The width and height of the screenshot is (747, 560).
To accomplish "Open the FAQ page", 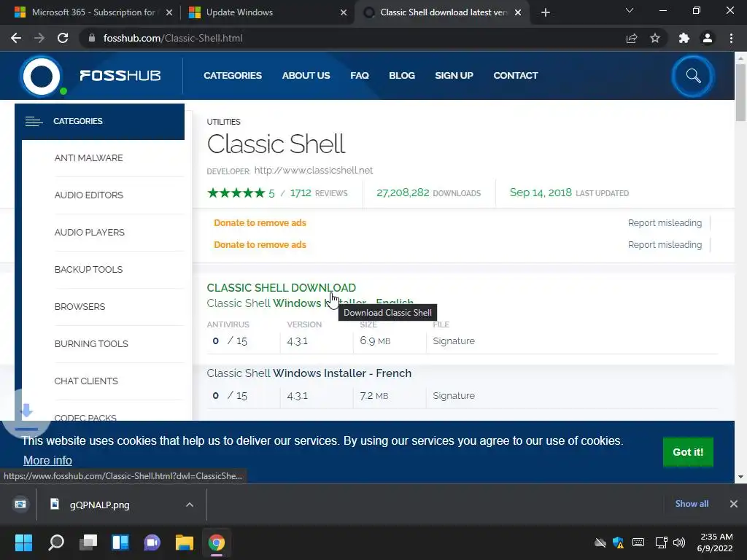I will pyautogui.click(x=360, y=76).
